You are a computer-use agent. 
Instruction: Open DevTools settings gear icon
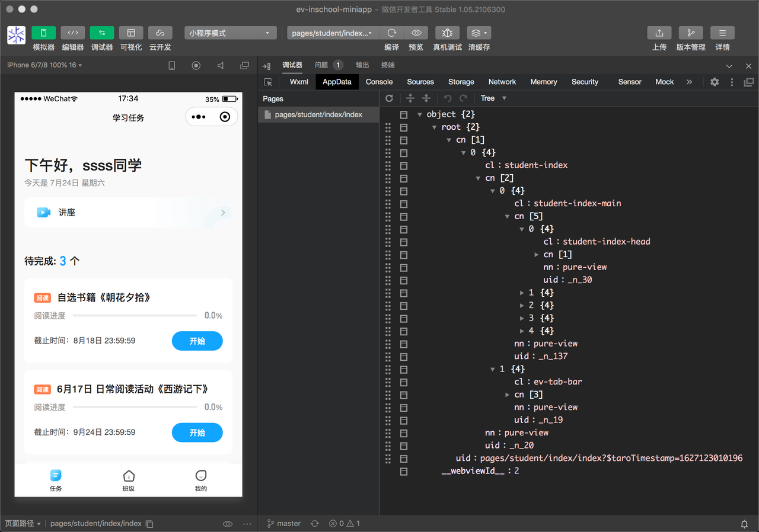click(x=715, y=82)
